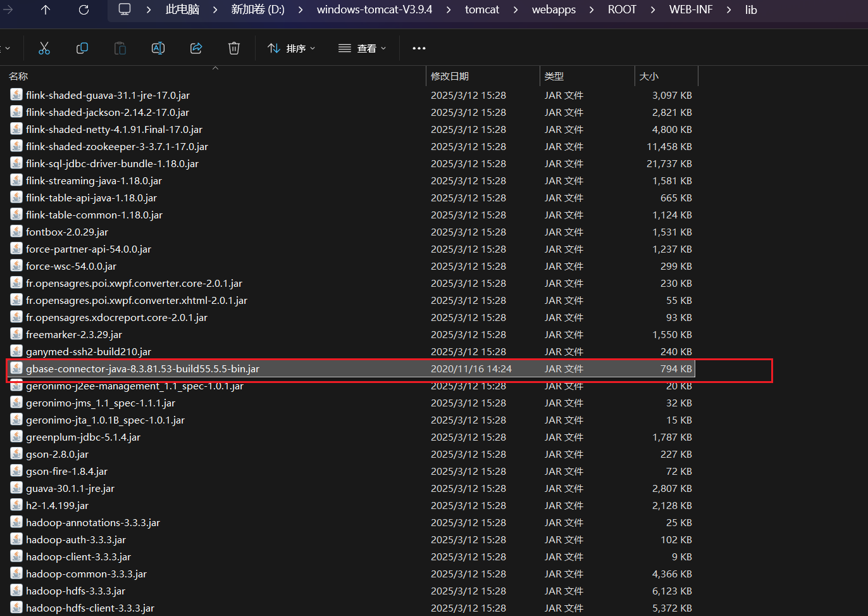Expand the chevron after ROOT in the address bar
The height and width of the screenshot is (616, 868).
coord(653,9)
